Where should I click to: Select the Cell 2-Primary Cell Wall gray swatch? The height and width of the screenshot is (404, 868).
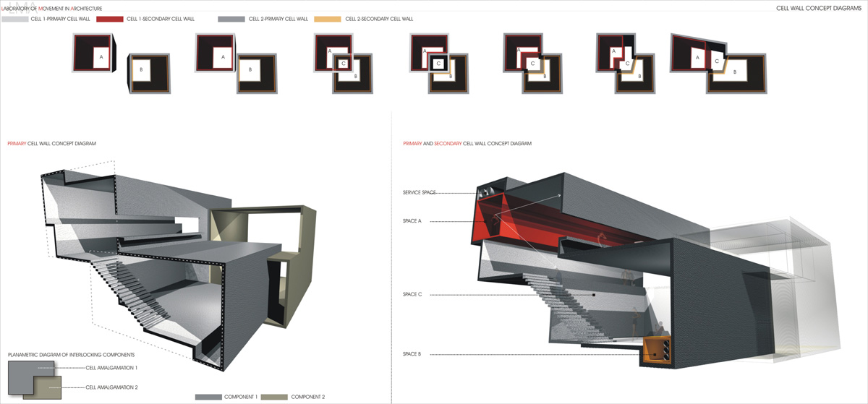click(x=231, y=19)
